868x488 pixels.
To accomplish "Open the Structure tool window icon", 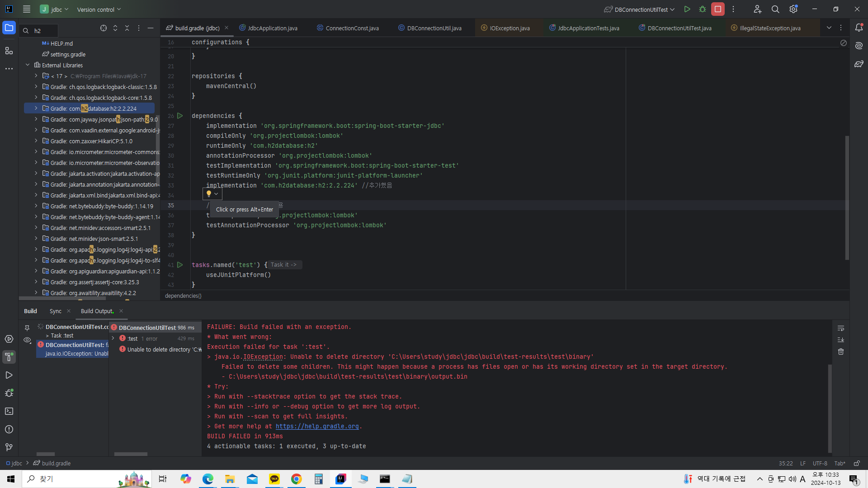I will [x=9, y=51].
